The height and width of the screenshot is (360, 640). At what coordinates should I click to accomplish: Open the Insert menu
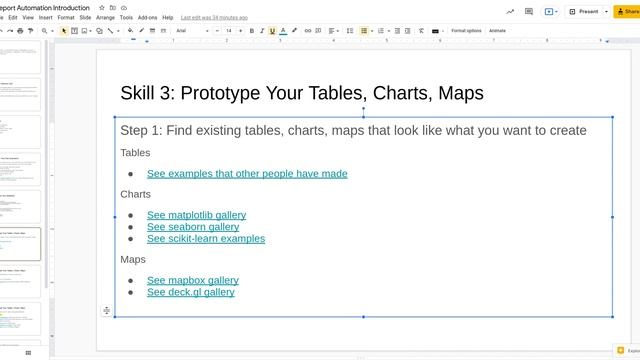tap(45, 18)
